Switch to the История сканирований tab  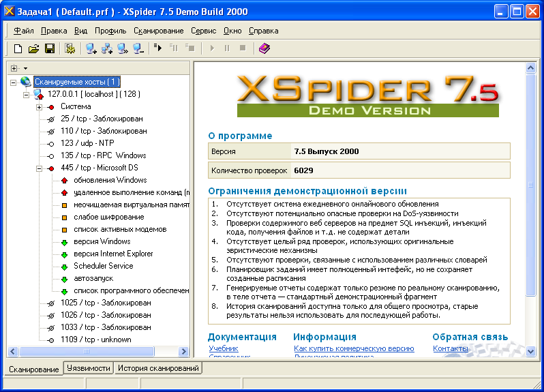(158, 368)
